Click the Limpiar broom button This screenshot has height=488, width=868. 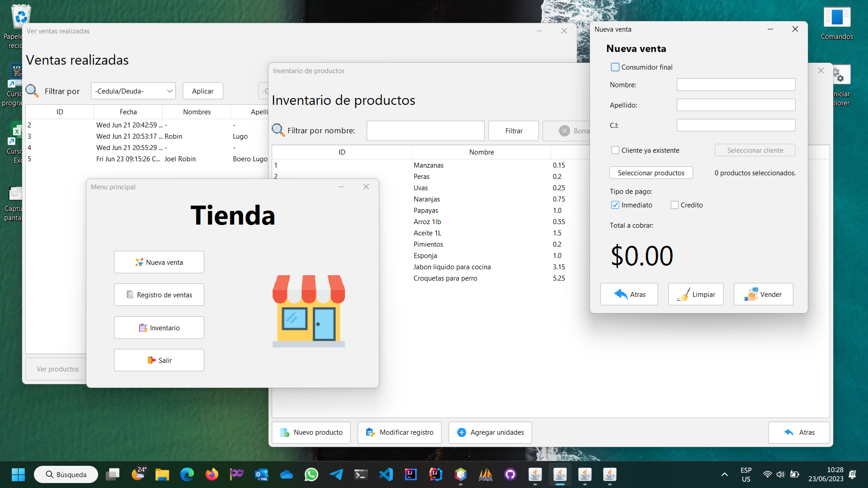[696, 294]
